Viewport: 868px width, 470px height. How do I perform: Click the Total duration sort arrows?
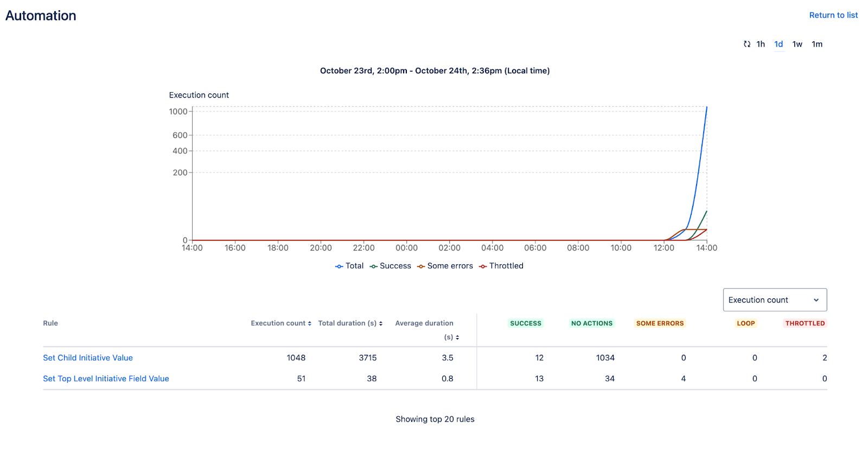381,323
